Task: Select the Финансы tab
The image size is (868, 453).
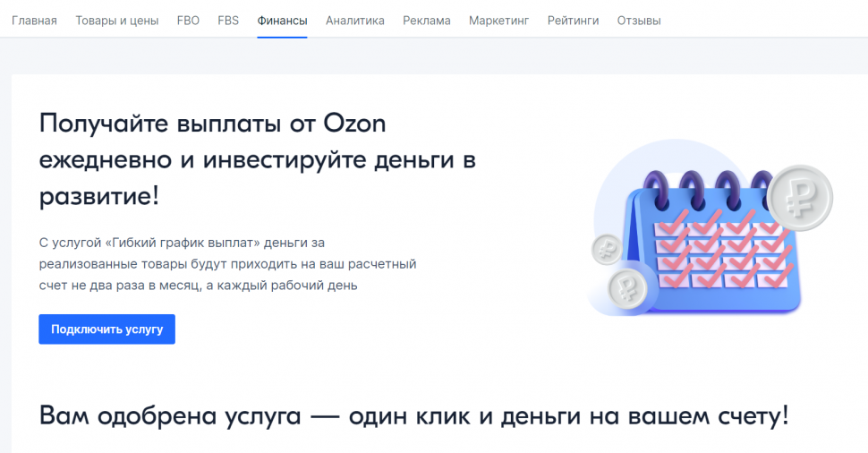Action: [x=282, y=21]
